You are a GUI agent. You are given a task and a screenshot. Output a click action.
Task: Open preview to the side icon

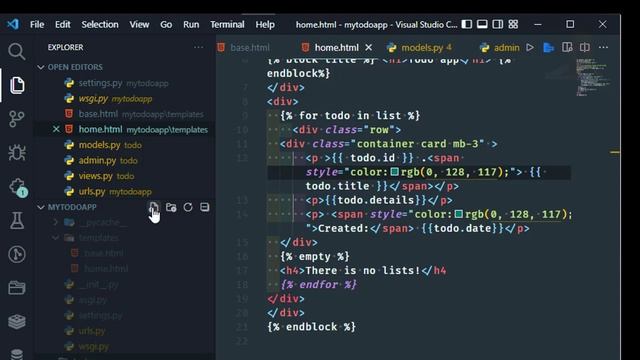(567, 48)
